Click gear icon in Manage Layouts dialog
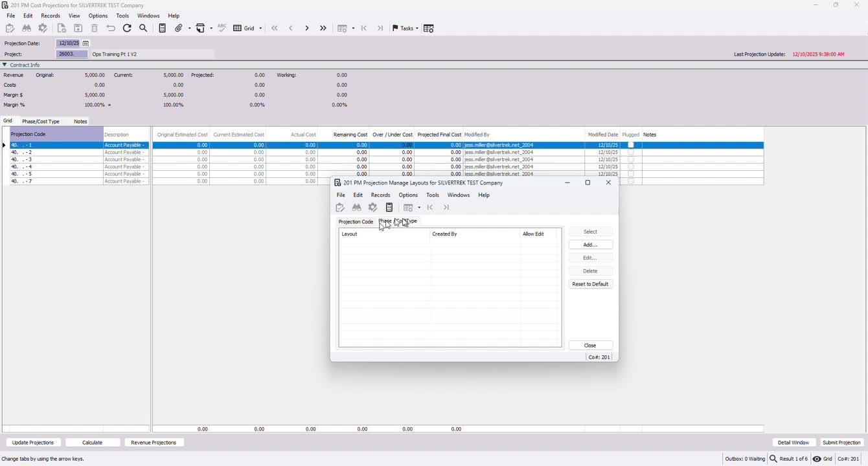 [373, 208]
